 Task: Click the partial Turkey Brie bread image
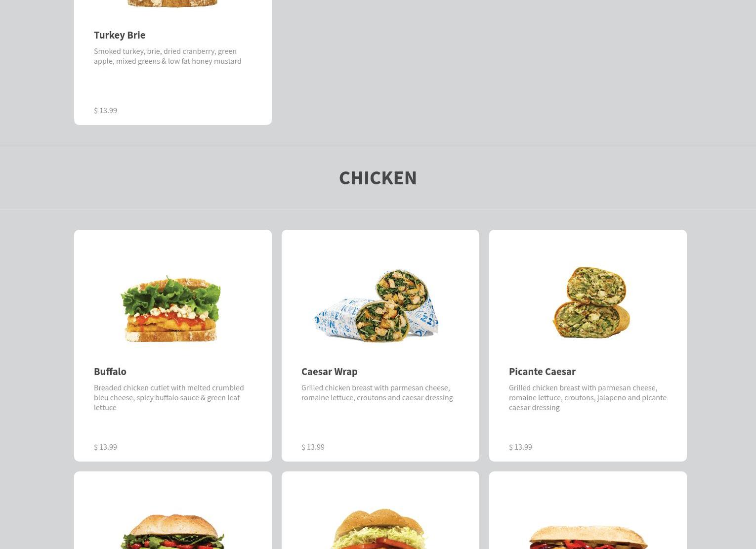[x=172, y=3]
